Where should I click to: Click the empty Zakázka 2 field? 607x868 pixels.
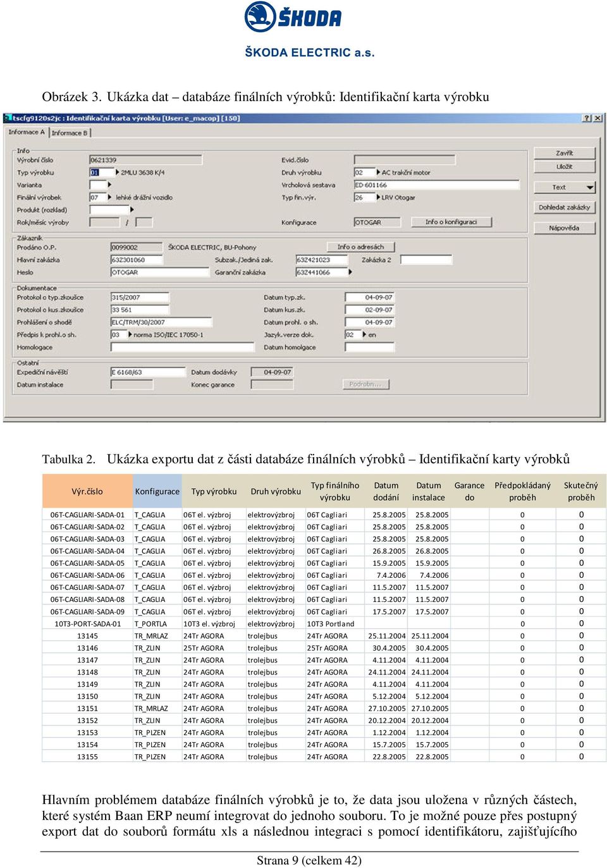(426, 260)
